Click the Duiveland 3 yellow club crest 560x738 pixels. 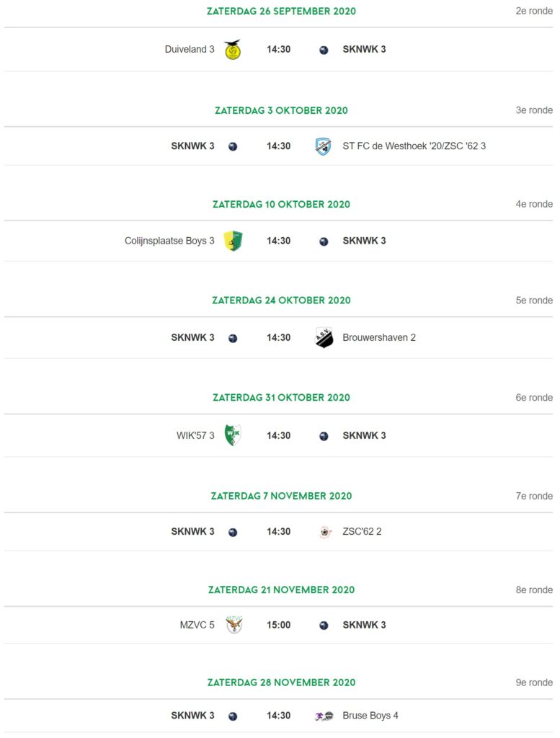point(233,50)
